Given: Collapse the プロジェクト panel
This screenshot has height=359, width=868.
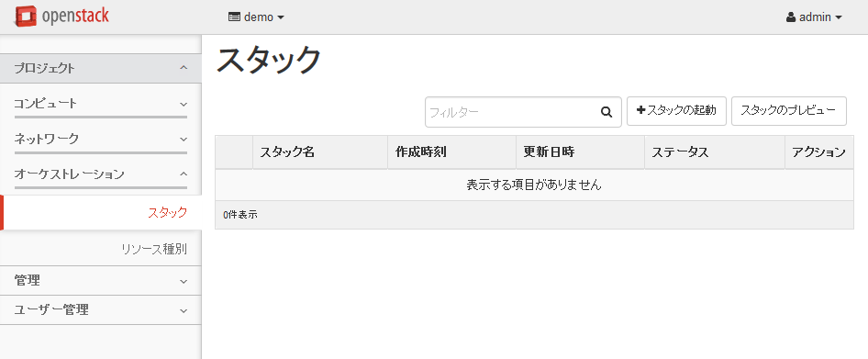Looking at the screenshot, I should tap(101, 68).
